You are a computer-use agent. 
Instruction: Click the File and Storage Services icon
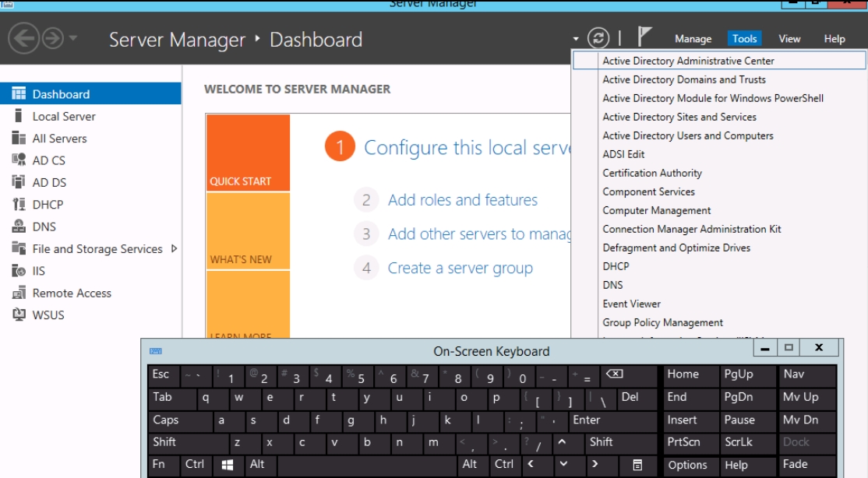click(19, 248)
